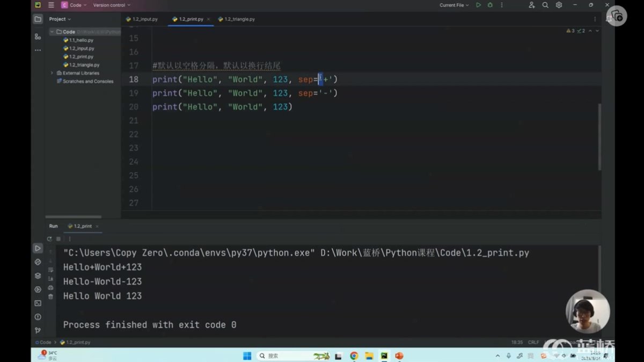Viewport: 644px width, 362px height.
Task: Open the Code project switcher dropdown
Action: coord(74,5)
